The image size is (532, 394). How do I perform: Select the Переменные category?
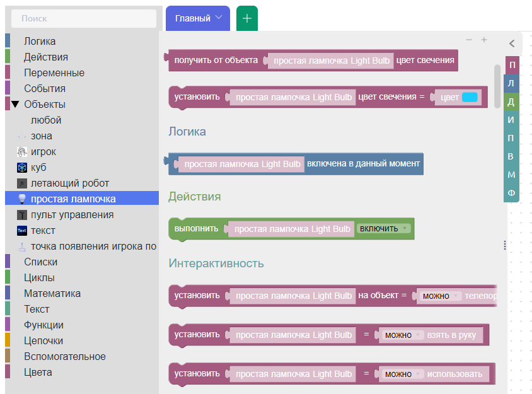(x=54, y=73)
